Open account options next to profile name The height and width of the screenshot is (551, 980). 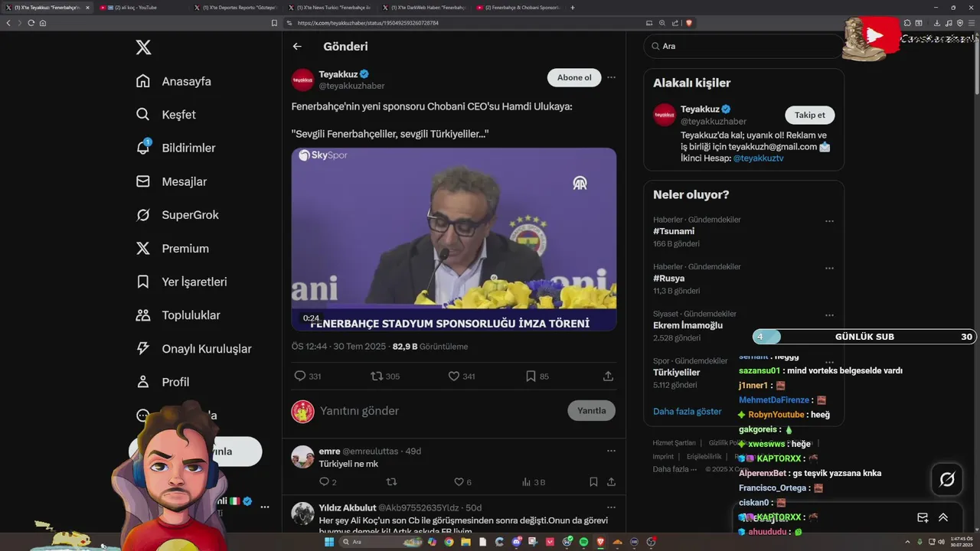point(264,507)
